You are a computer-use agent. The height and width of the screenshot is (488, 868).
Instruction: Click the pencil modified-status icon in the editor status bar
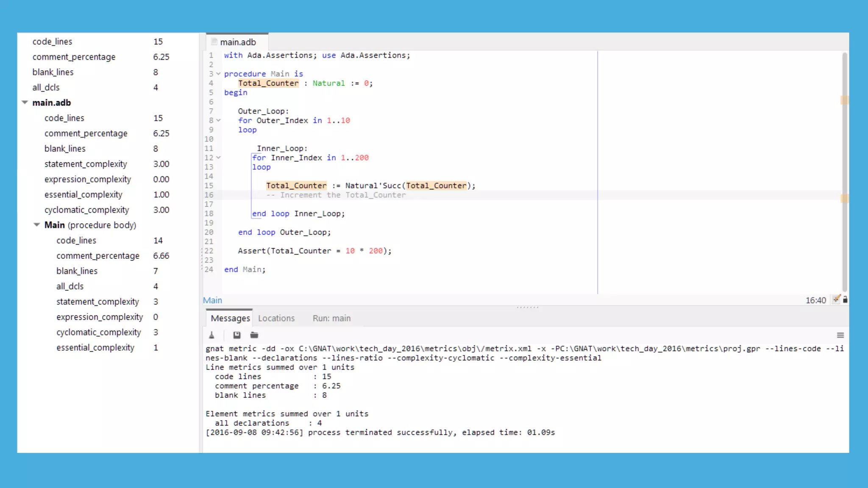point(836,299)
